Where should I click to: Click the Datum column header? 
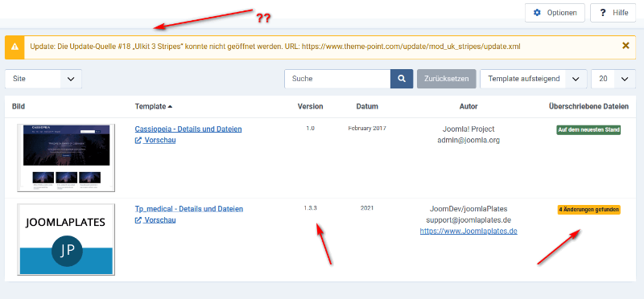[x=367, y=107]
